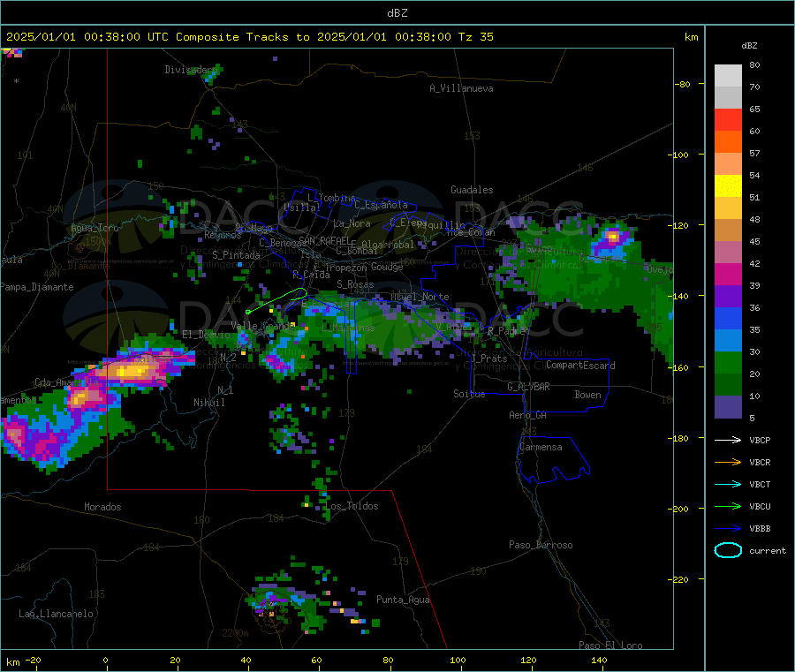Select the bright green 20-30 dBZ swatch
This screenshot has height=672, width=795.
tap(728, 362)
